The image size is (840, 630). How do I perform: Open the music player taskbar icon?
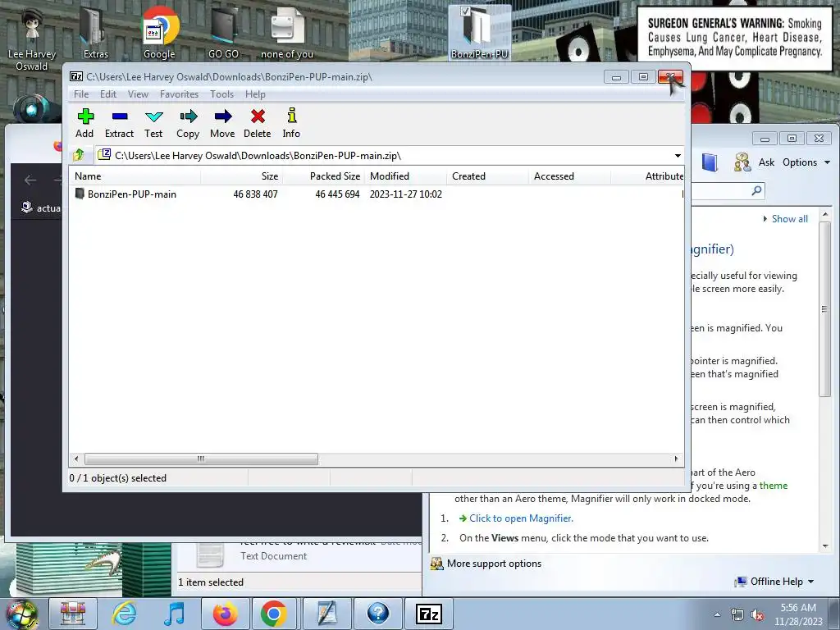tap(174, 614)
